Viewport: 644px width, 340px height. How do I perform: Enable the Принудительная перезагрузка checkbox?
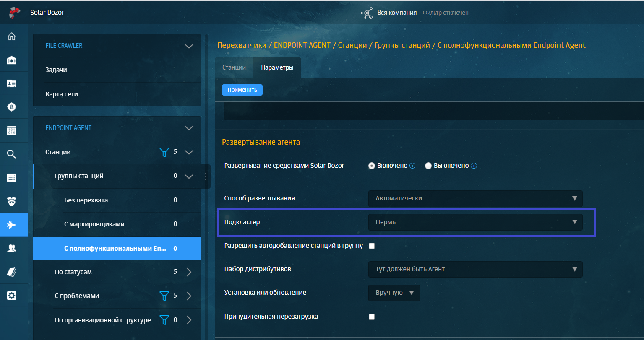click(x=371, y=317)
